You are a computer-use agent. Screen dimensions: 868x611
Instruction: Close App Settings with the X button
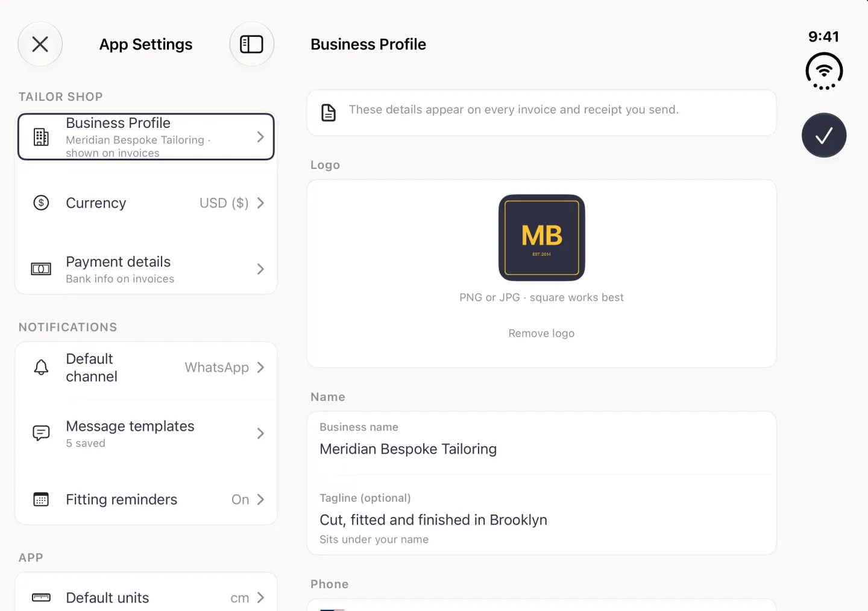coord(40,44)
